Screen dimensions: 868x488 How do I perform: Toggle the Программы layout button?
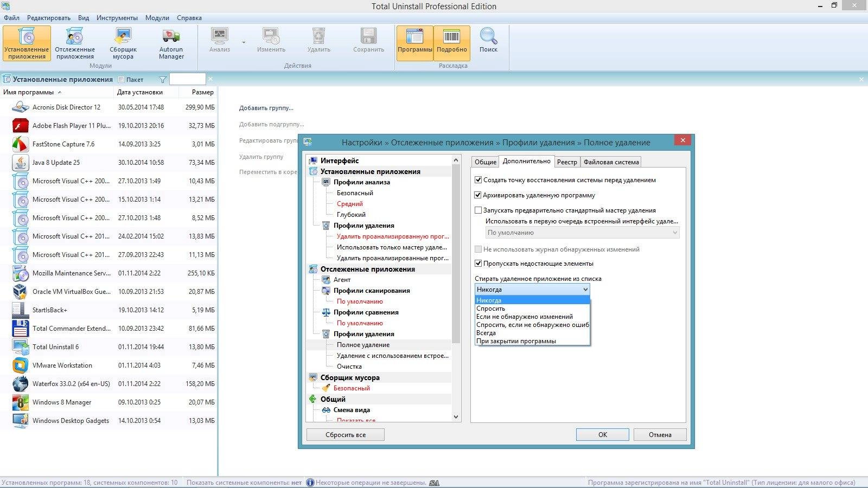click(415, 43)
